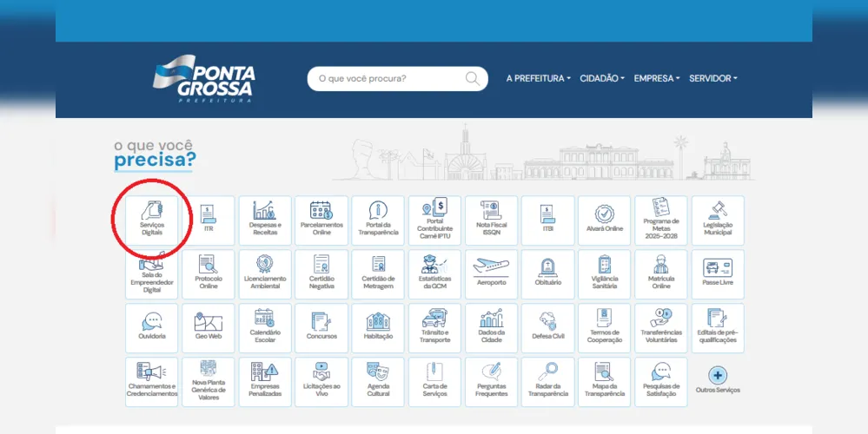Open Passe Livre tile

tap(718, 274)
